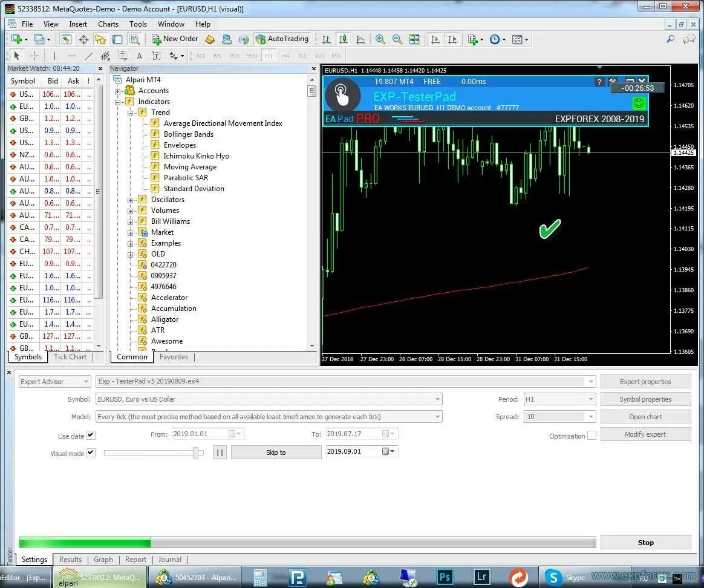Select the M15 timeframe button
Image resolution: width=704 pixels, height=588 pixels.
pos(235,56)
